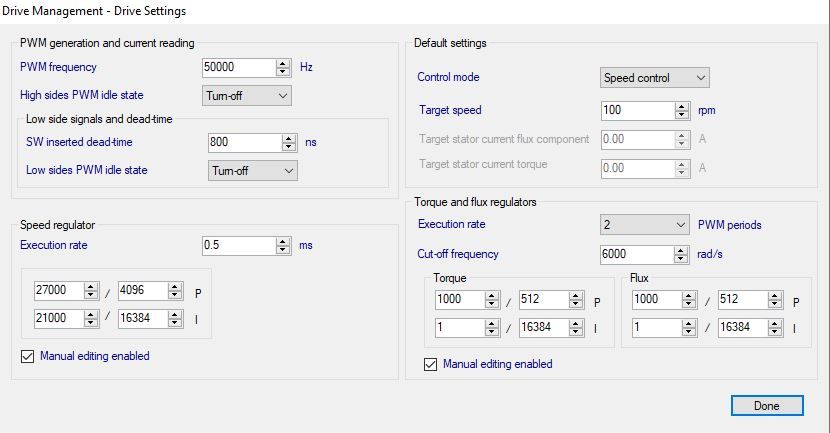Viewport: 830px width, 433px height.
Task: Click Flux P divisor field 512
Action: tap(743, 300)
